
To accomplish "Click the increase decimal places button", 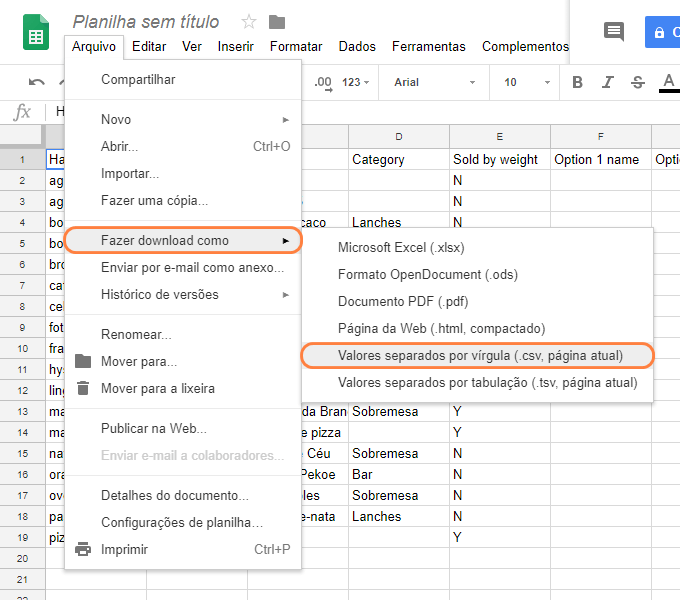I will tap(322, 82).
